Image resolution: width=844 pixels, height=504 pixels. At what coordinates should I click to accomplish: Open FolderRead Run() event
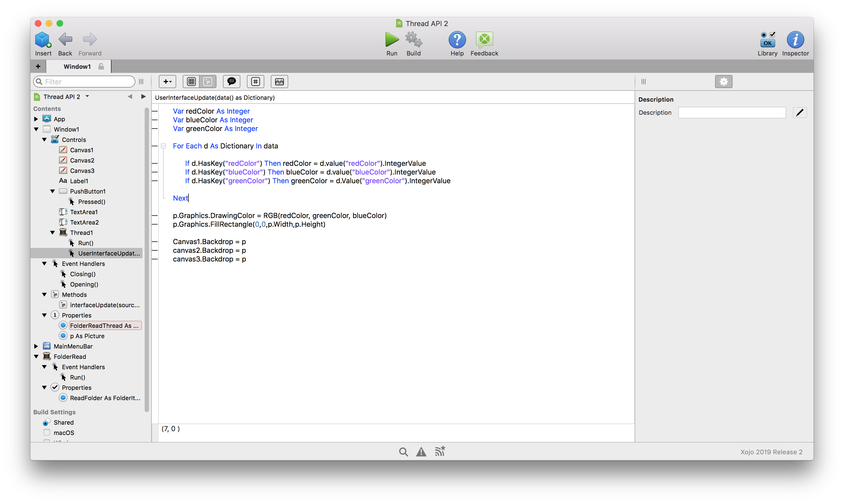coord(77,377)
